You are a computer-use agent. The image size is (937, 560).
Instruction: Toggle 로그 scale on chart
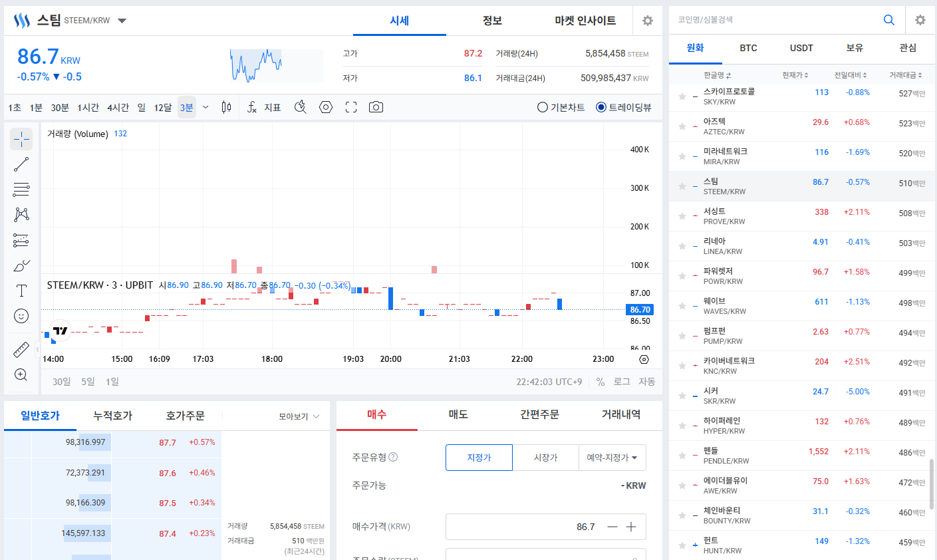(622, 382)
